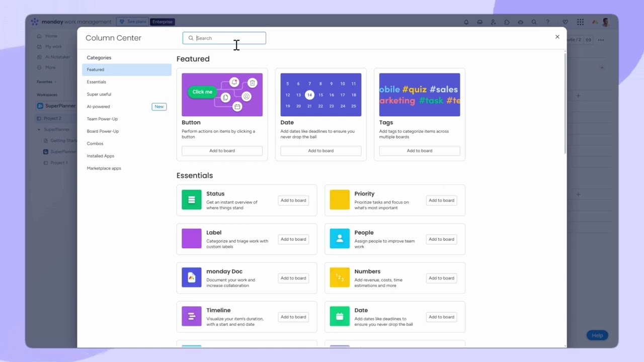Collapse the SuperPlanner folder

(39, 130)
